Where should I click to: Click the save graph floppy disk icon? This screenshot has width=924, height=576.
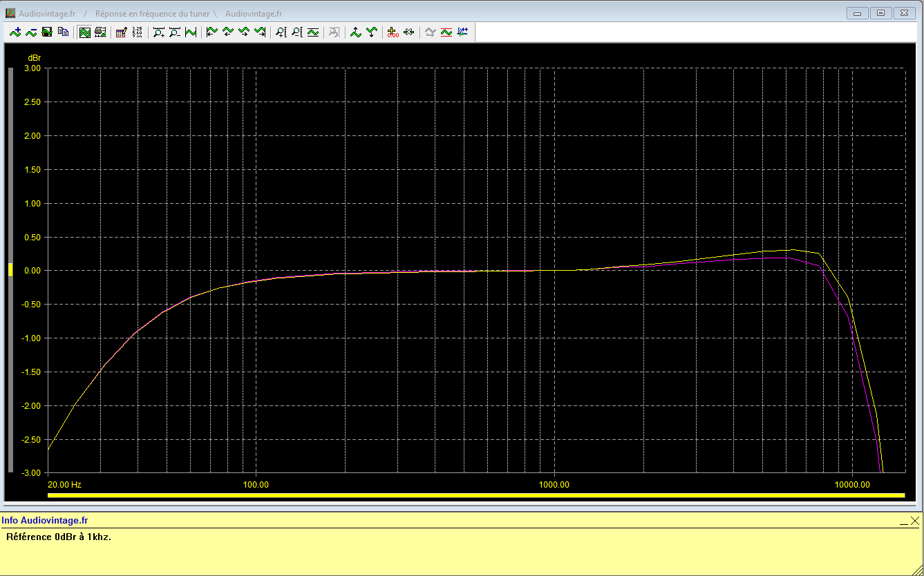(47, 32)
